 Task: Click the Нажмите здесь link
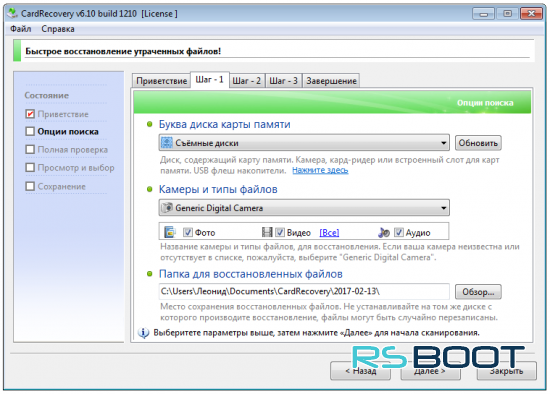pos(320,170)
